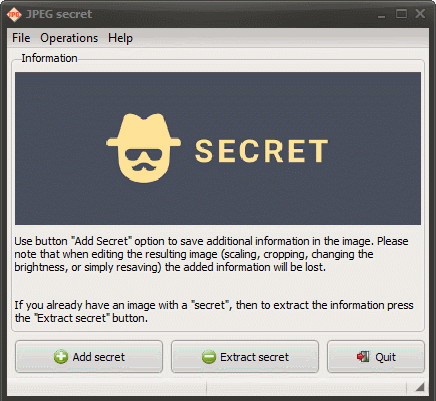The height and width of the screenshot is (401, 436).
Task: Open the Help menu
Action: 120,38
